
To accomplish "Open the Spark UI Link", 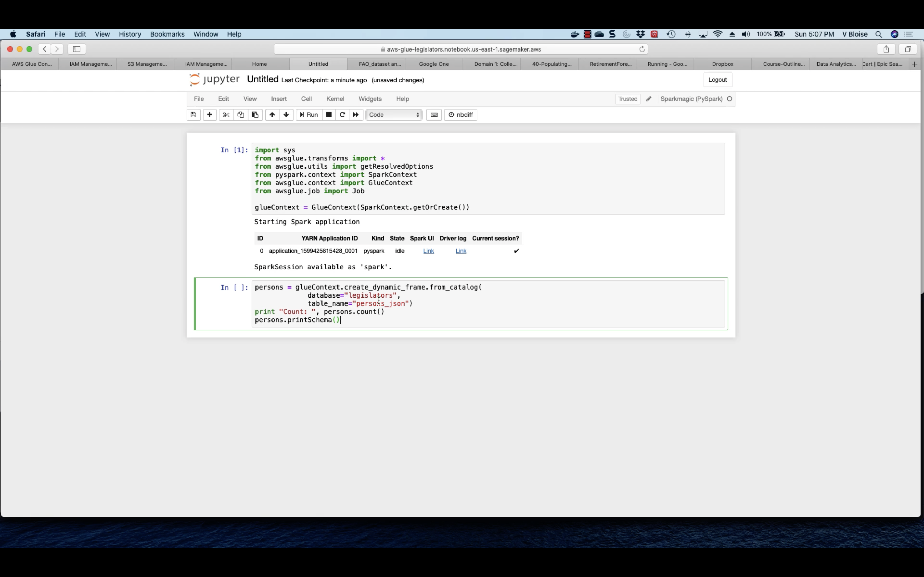I will pos(428,251).
